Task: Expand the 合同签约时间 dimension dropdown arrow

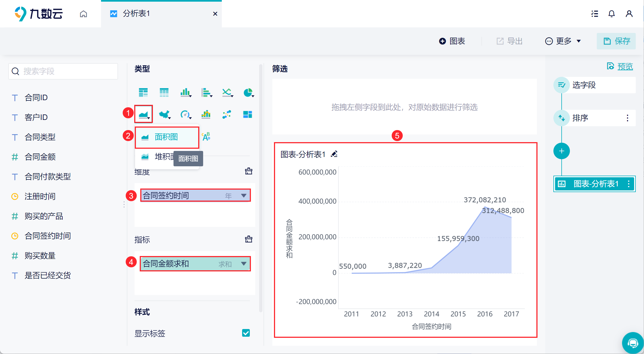Action: coord(243,195)
